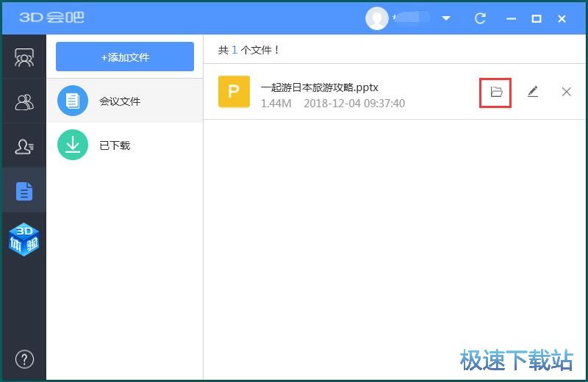588x382 pixels.
Task: Rename 一起游日本旅游攻略.pptx with the pencil icon
Action: click(x=532, y=92)
